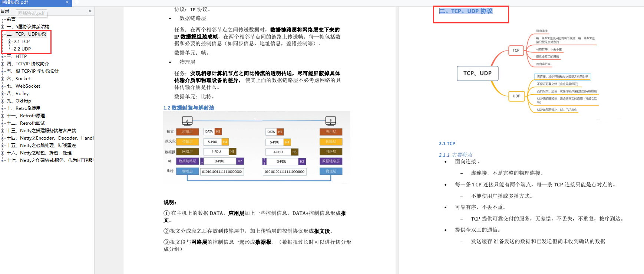Expand the 三、HTTP outline node
Viewport: 644px width, 274px height.
pos(3,56)
